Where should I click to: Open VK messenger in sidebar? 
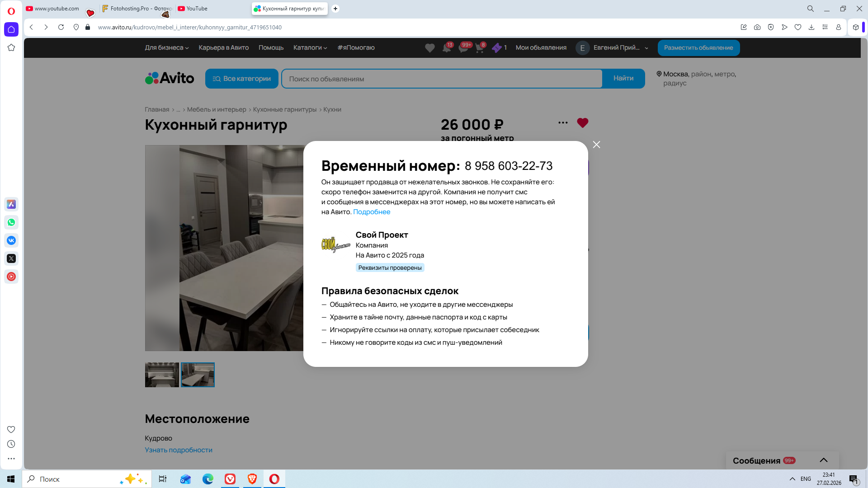(11, 240)
